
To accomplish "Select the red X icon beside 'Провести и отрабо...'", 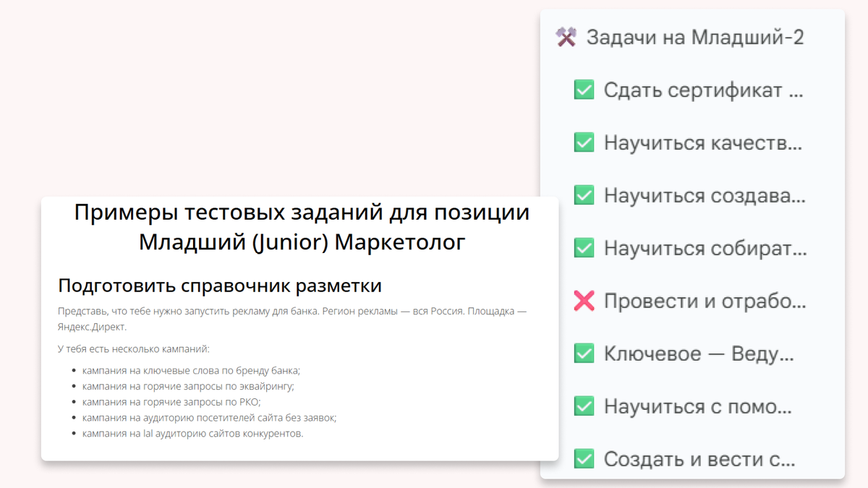I will (583, 301).
